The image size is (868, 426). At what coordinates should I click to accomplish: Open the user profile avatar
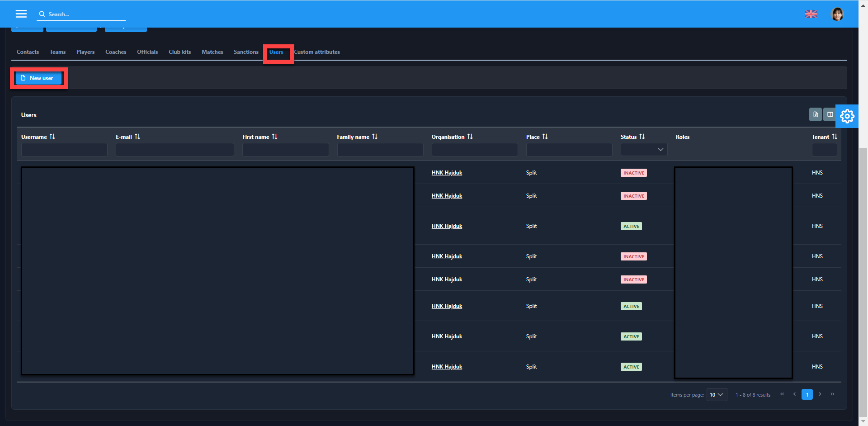point(837,14)
